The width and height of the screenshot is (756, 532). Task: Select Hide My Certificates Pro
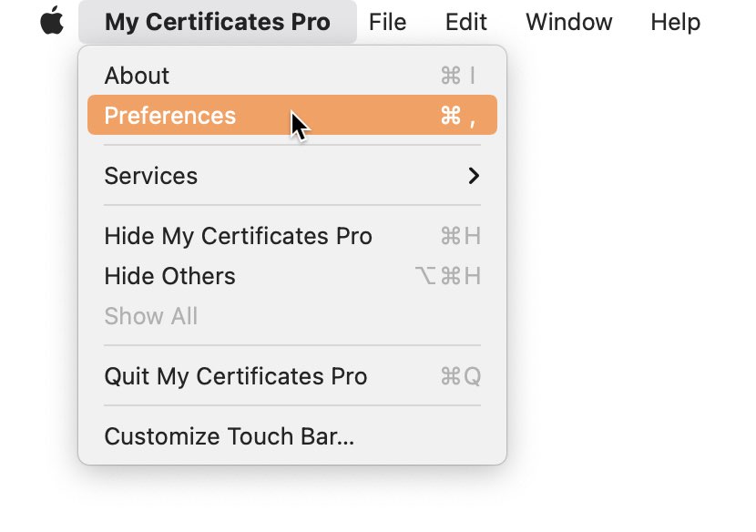292,236
